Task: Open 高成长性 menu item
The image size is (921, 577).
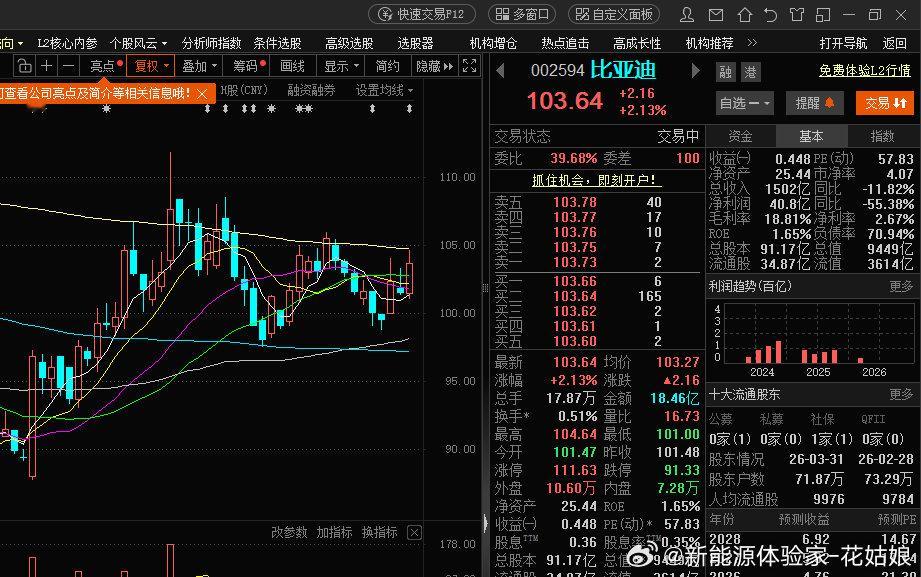Action: (x=637, y=43)
